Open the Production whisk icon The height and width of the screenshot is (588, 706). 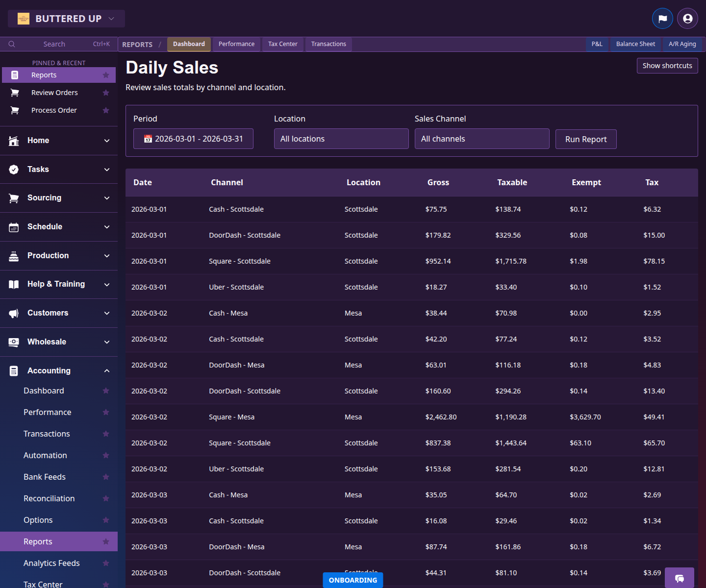(14, 255)
